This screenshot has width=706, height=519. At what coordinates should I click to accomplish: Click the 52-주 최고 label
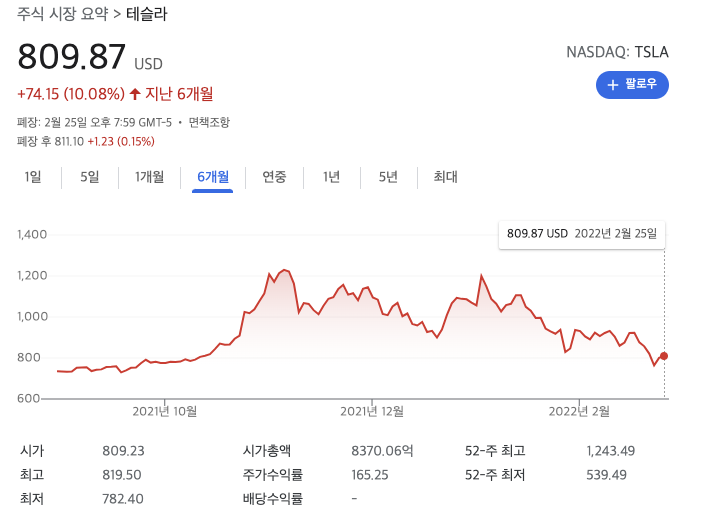point(495,451)
